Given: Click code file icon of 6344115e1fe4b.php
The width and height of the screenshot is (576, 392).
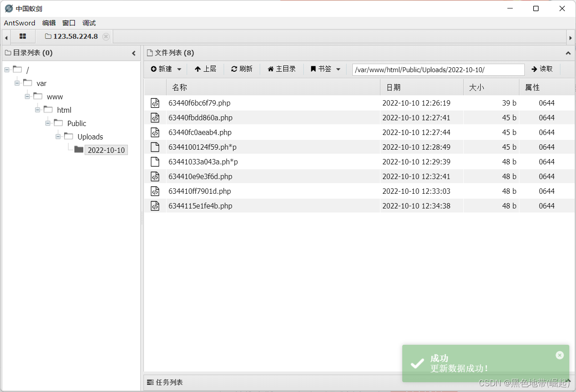Looking at the screenshot, I should click(155, 206).
